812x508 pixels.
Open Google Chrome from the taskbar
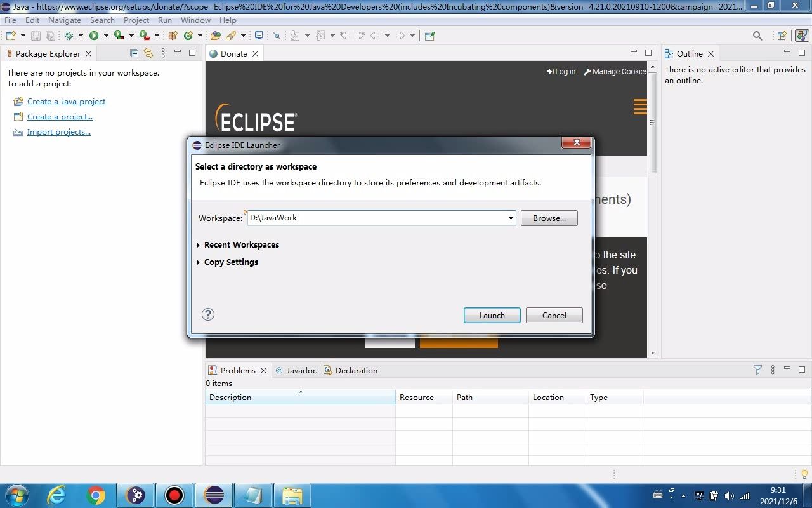pyautogui.click(x=96, y=495)
